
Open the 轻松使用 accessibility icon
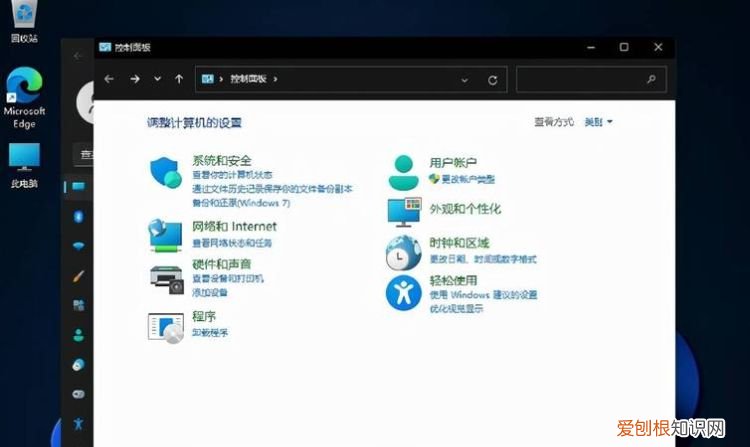pyautogui.click(x=403, y=293)
